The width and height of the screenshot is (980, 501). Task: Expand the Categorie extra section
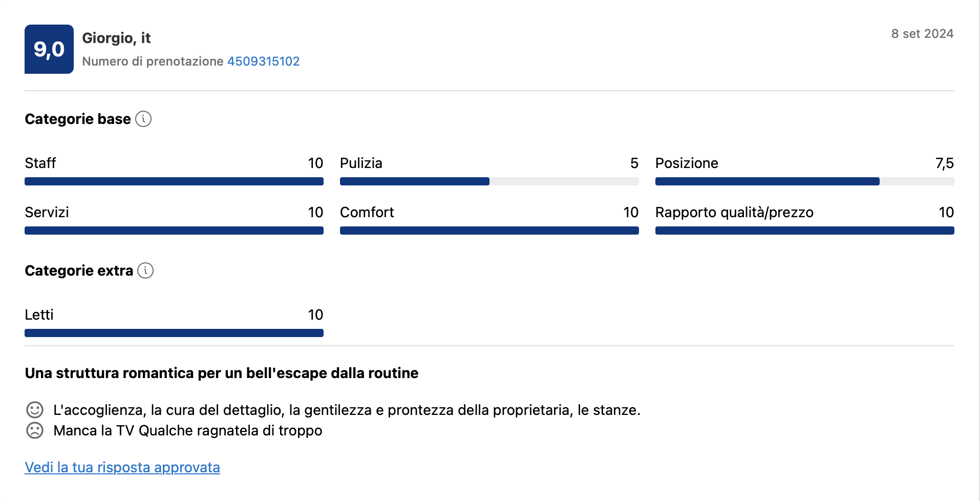coord(78,270)
